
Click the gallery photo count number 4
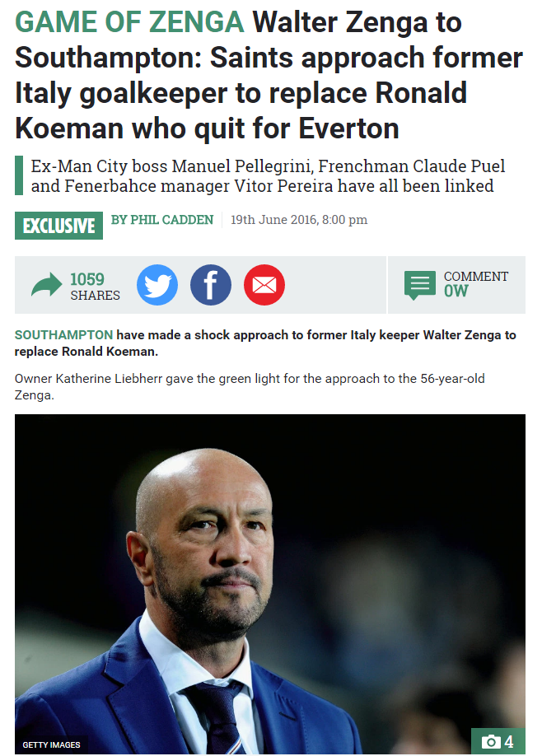pyautogui.click(x=509, y=742)
